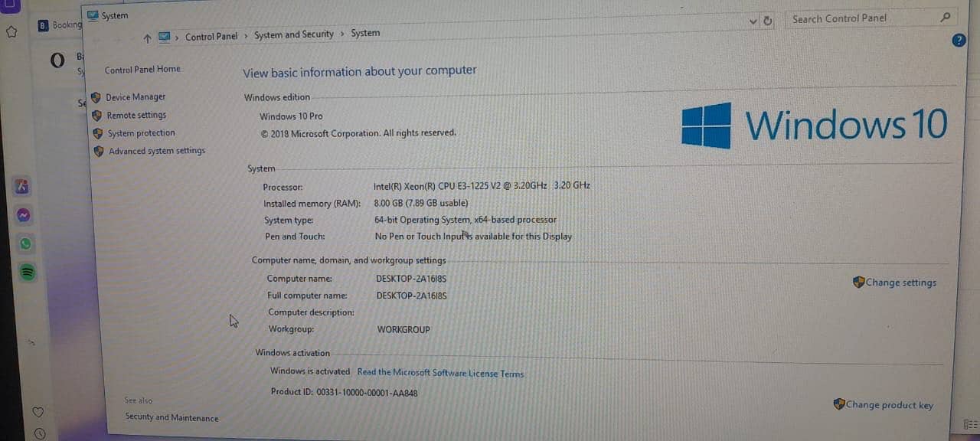Read the Microsoft Software License Terms
The width and height of the screenshot is (980, 441).
pyautogui.click(x=440, y=374)
